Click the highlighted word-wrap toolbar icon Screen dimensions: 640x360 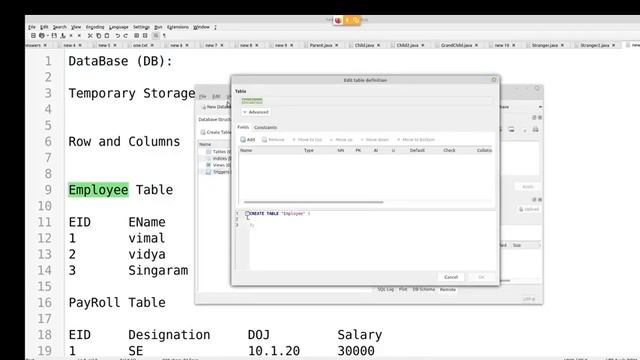[156, 36]
